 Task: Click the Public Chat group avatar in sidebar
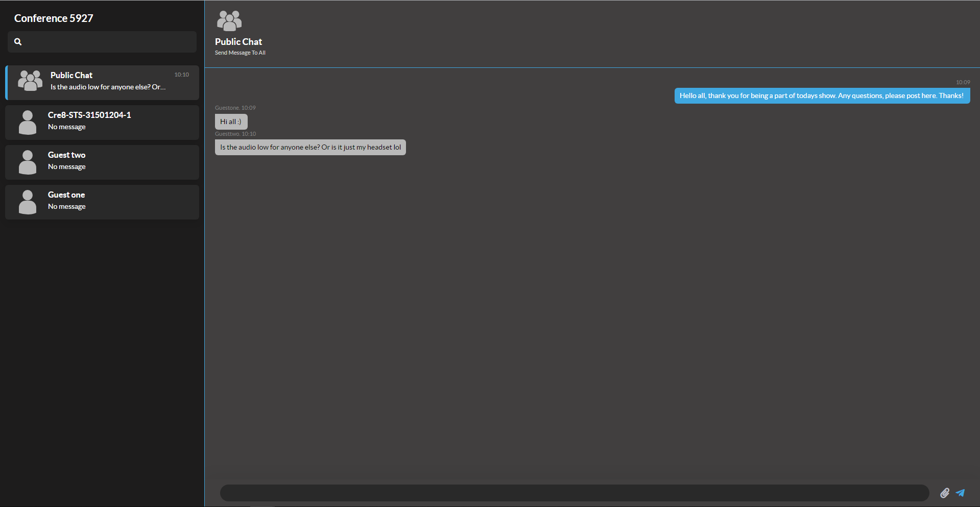[30, 81]
